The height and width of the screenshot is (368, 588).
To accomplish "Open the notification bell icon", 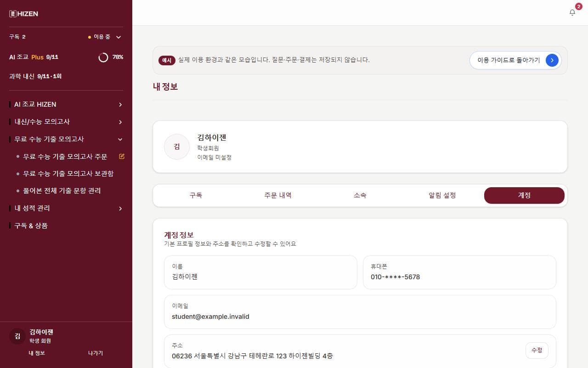I will 572,12.
